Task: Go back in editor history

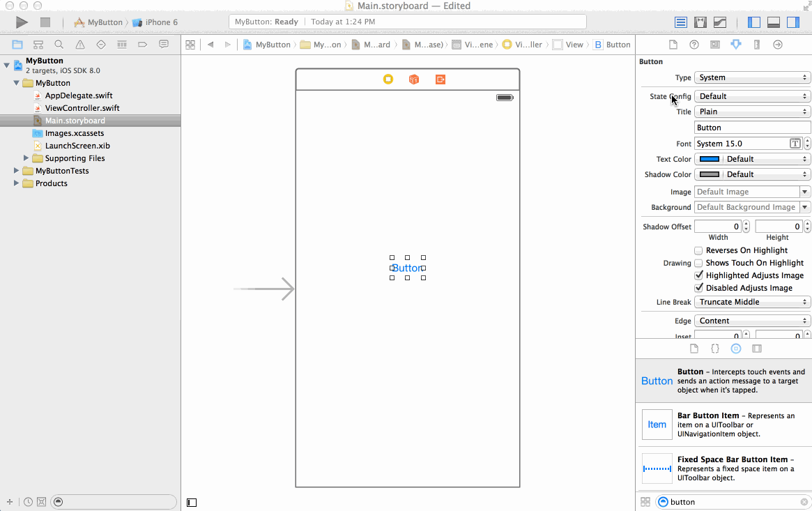Action: [210, 45]
